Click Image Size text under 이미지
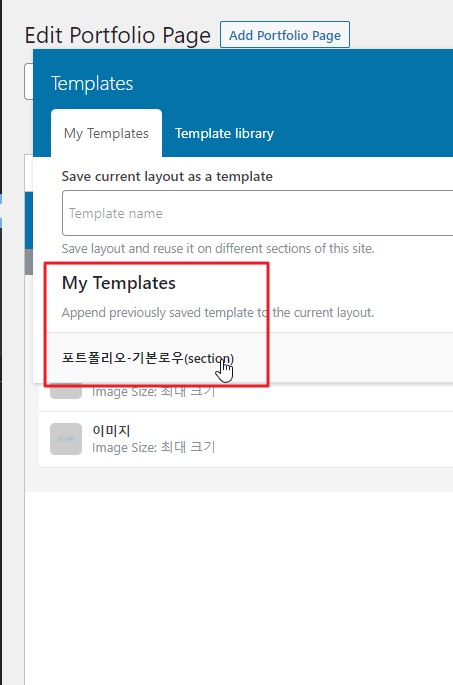453x685 pixels. click(x=154, y=447)
